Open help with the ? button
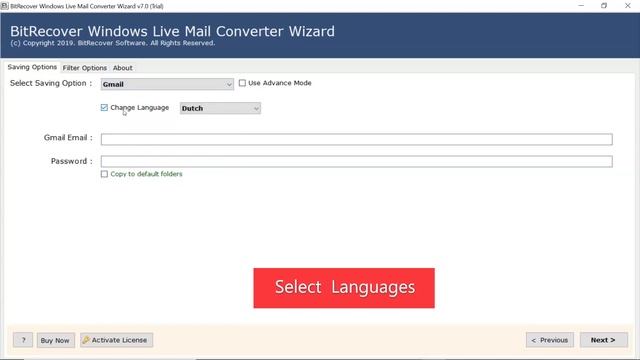The height and width of the screenshot is (360, 640). point(23,340)
